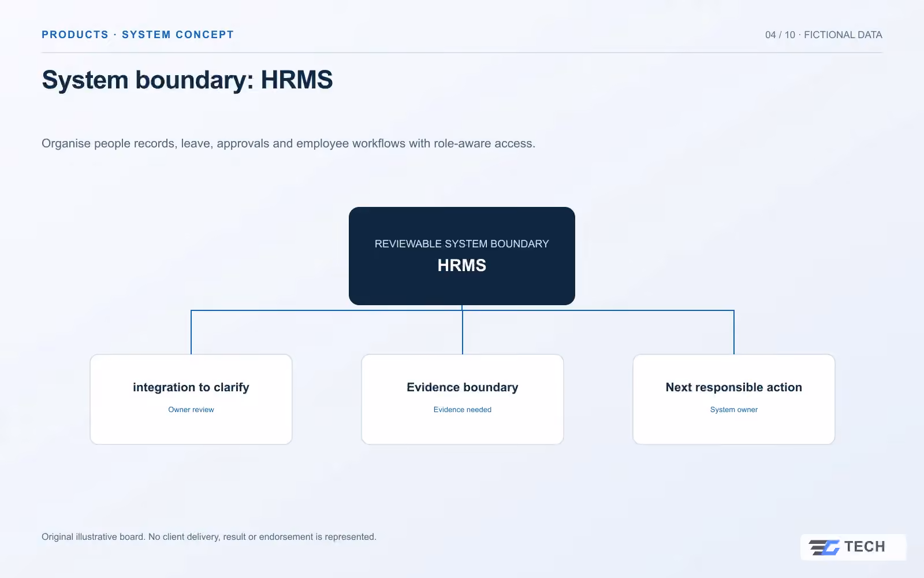Viewport: 924px width, 578px height.
Task: Click the 'PRODUCTS · SYSTEM CONCEPT' header text
Action: coord(137,35)
